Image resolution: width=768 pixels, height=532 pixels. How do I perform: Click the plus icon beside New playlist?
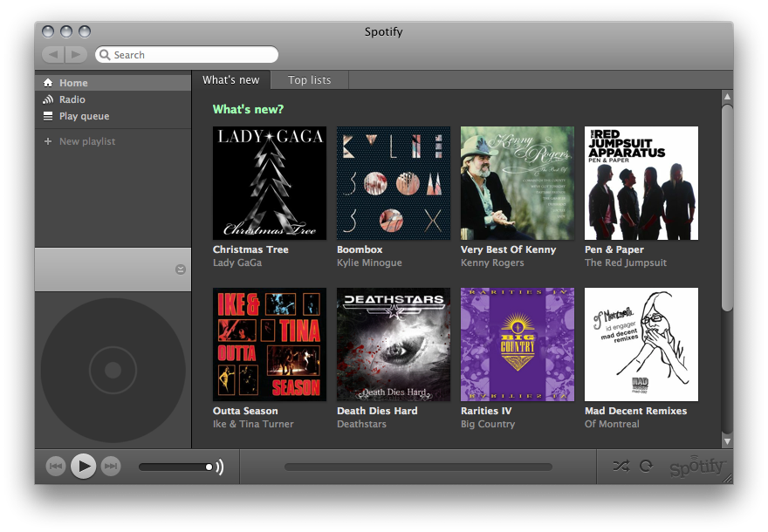pyautogui.click(x=48, y=141)
